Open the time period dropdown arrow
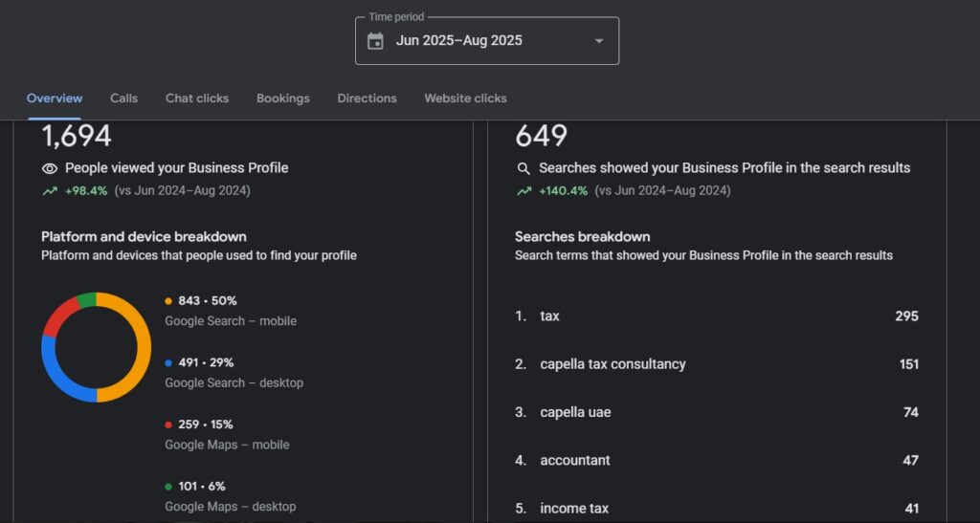This screenshot has height=523, width=980. click(599, 41)
